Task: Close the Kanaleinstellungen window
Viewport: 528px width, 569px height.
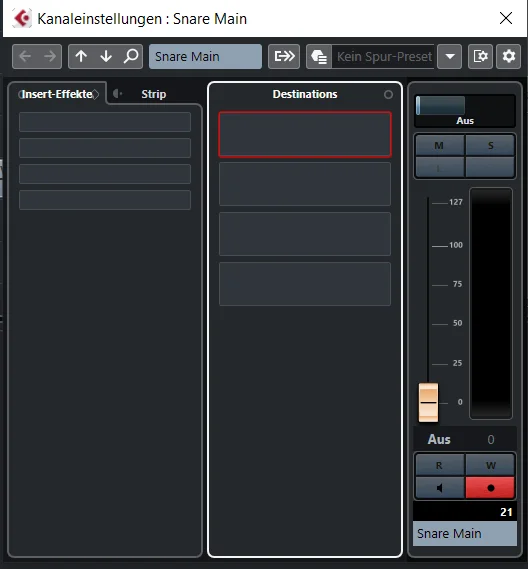Action: [x=506, y=18]
